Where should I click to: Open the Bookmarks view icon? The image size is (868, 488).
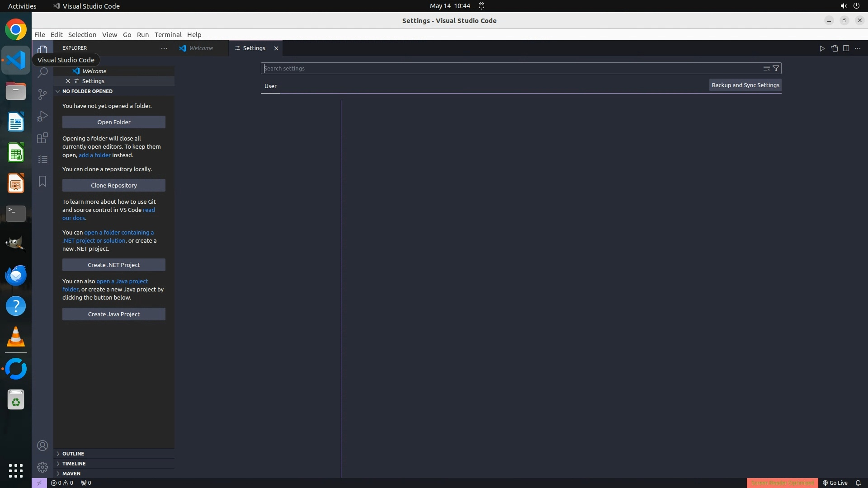[x=42, y=181]
